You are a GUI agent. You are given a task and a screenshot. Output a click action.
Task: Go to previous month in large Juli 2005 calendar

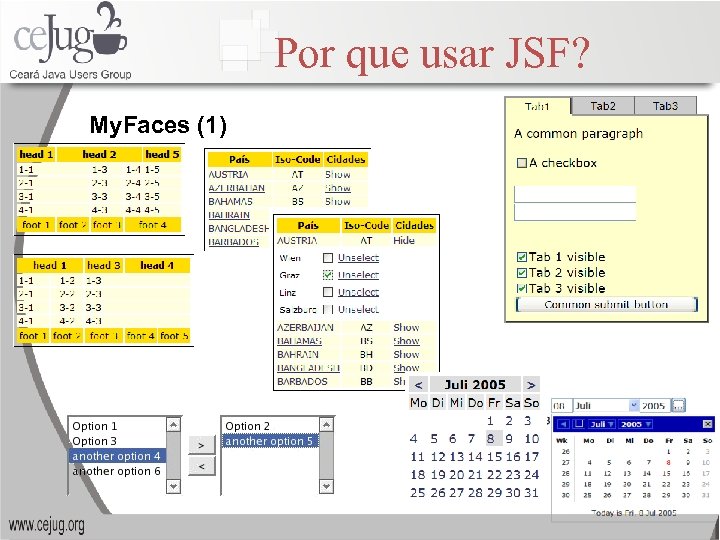[418, 385]
